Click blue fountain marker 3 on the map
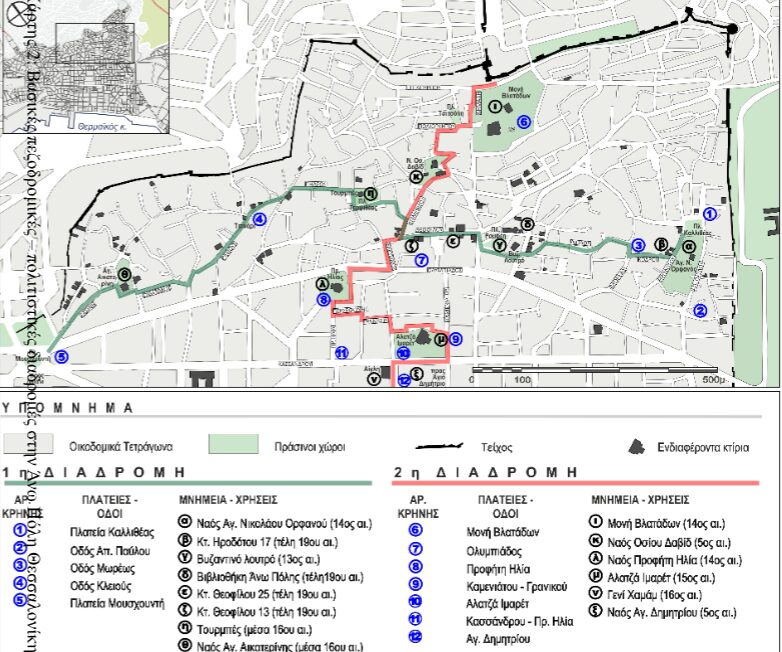The image size is (782, 652). pos(638,246)
